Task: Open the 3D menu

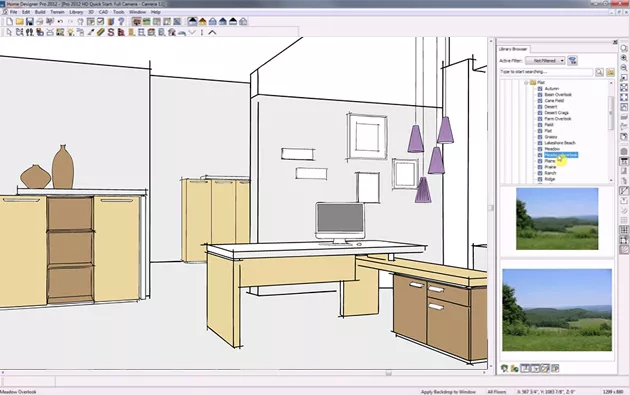Action: coord(91,12)
